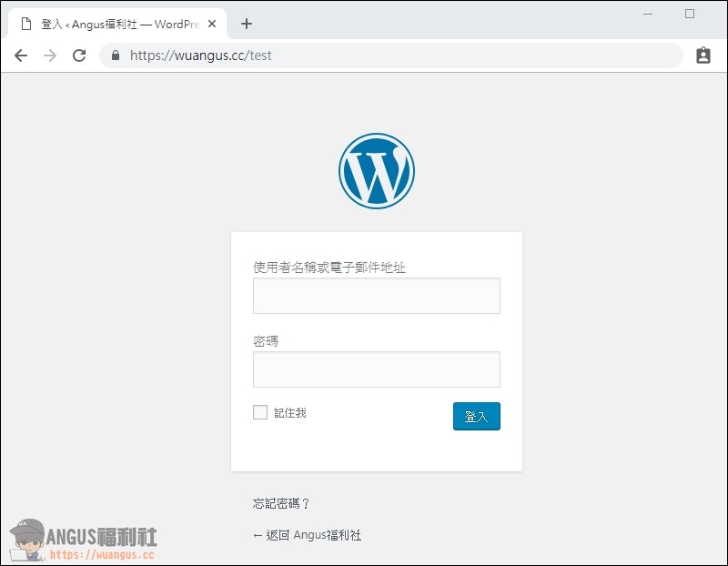Image resolution: width=728 pixels, height=566 pixels.
Task: Open a new tab with plus button
Action: click(246, 24)
